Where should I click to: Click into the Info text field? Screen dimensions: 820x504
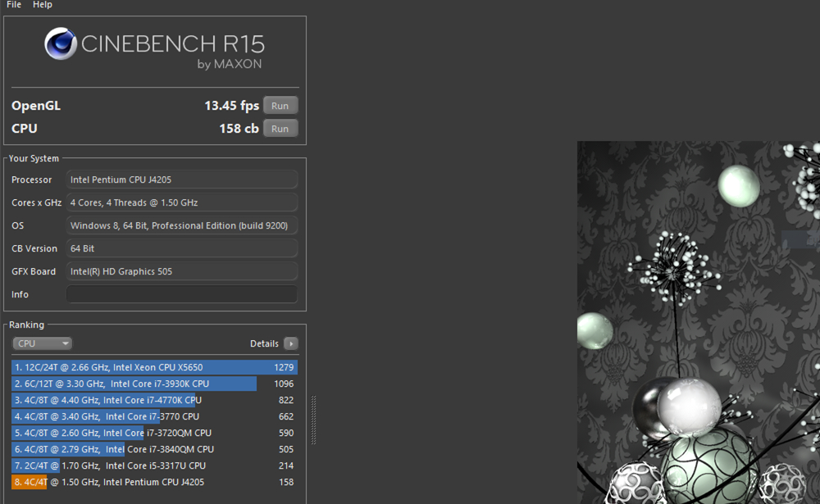[181, 294]
